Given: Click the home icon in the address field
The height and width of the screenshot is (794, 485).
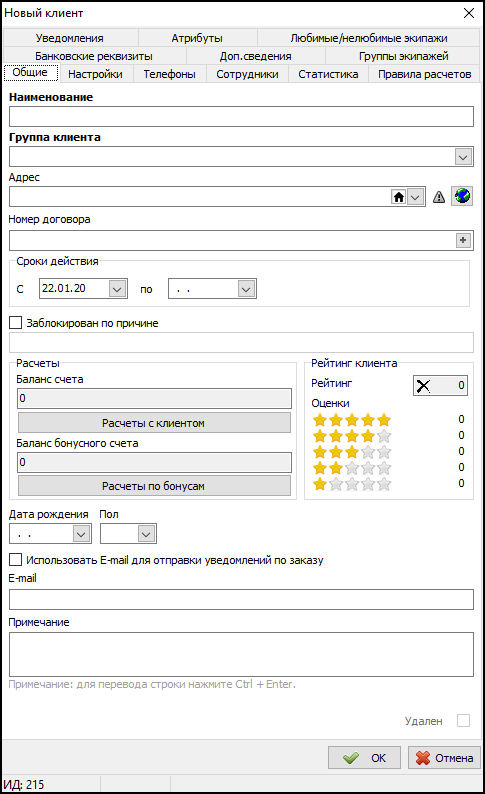Looking at the screenshot, I should click(x=399, y=196).
